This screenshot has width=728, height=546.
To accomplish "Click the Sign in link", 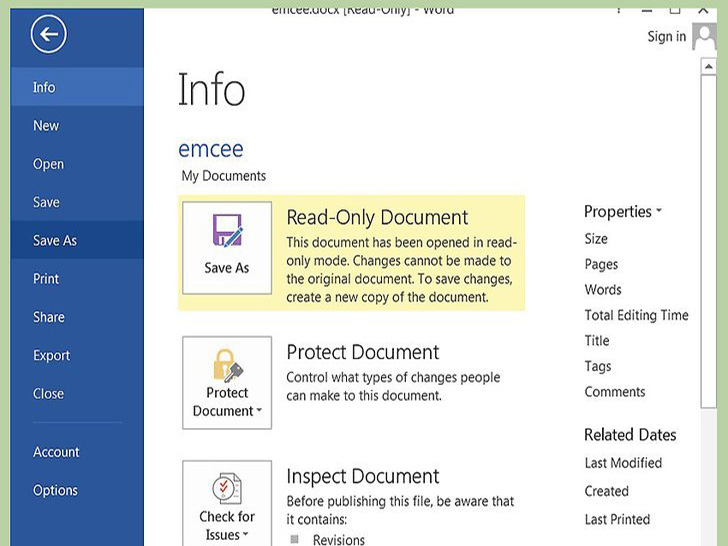I will [x=666, y=36].
